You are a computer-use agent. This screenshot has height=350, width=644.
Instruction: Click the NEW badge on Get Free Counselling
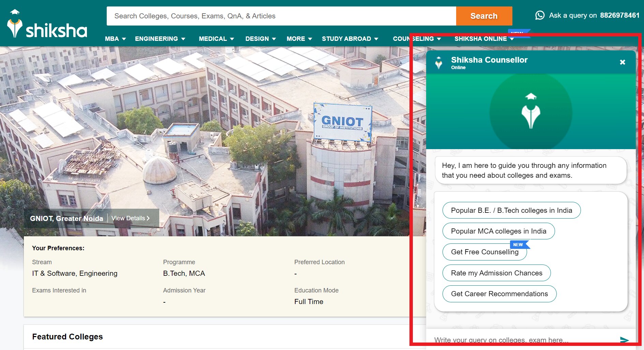click(x=518, y=244)
